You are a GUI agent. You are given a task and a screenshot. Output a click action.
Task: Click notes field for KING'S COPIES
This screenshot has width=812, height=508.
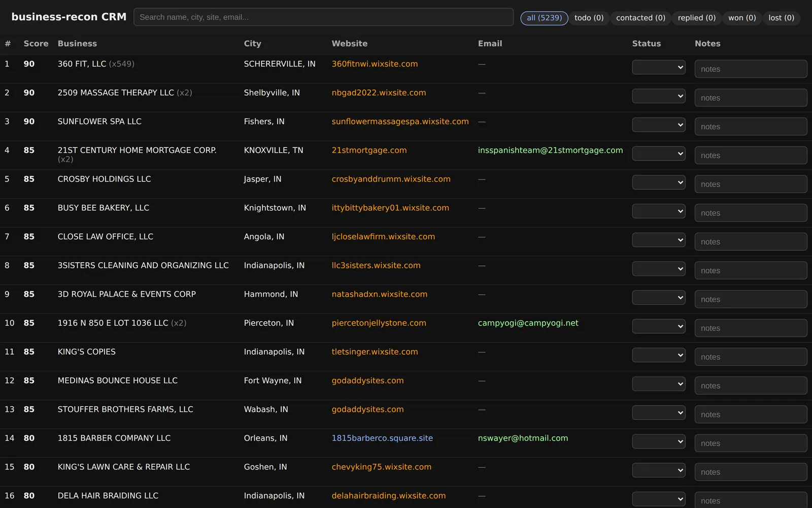tap(751, 357)
